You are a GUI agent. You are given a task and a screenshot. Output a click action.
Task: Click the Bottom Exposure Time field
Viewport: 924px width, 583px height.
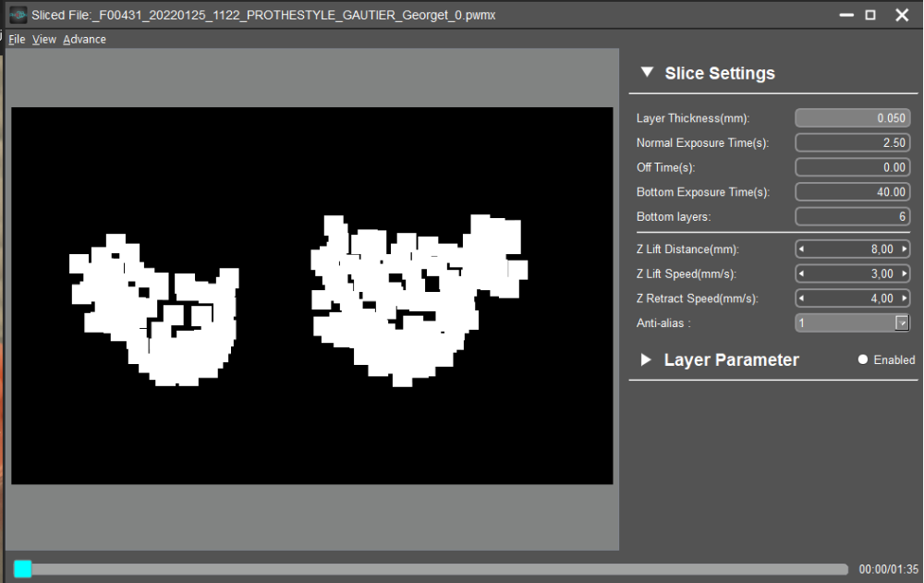click(x=852, y=192)
